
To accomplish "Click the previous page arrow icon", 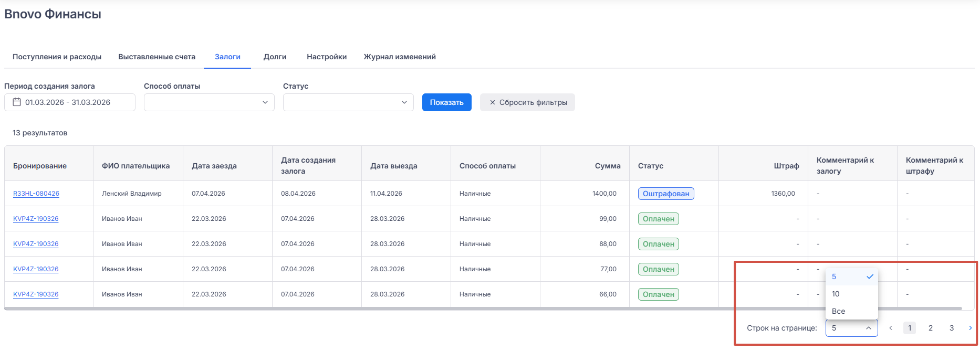I will pos(891,328).
